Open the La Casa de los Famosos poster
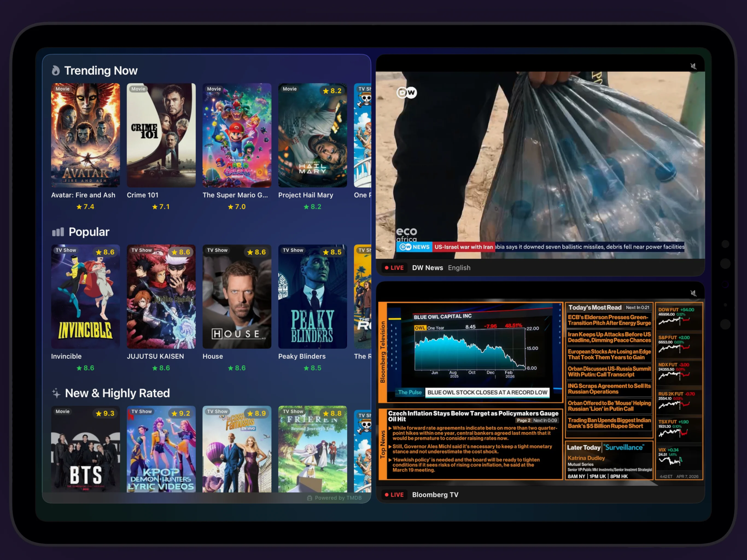Viewport: 747px width, 560px height. 237,449
